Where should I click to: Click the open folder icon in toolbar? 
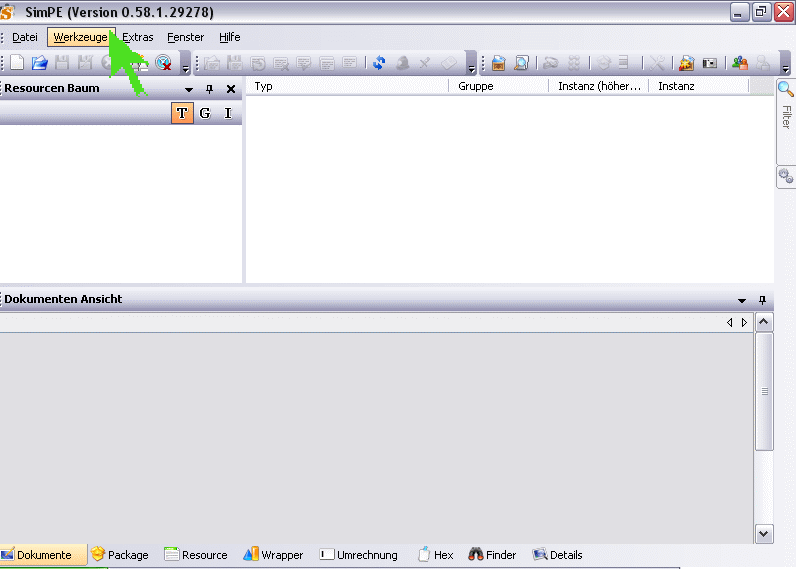pyautogui.click(x=40, y=63)
